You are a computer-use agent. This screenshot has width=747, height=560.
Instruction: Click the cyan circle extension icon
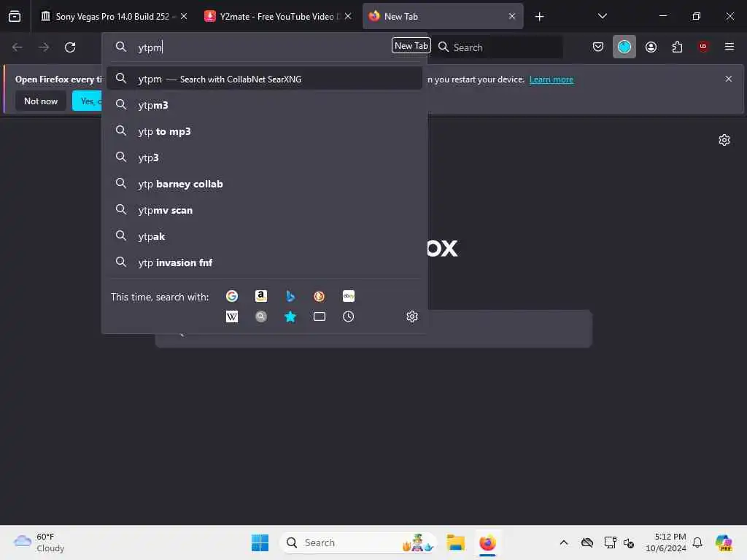click(624, 47)
